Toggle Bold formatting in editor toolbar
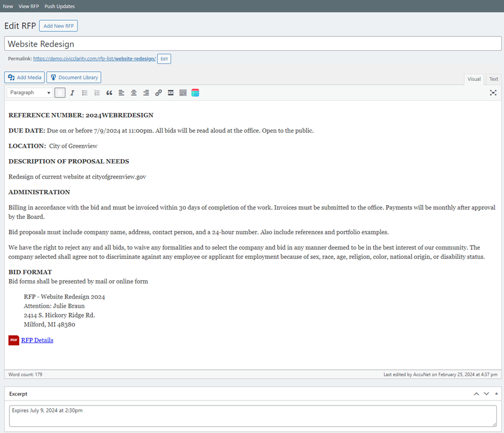 [60, 93]
